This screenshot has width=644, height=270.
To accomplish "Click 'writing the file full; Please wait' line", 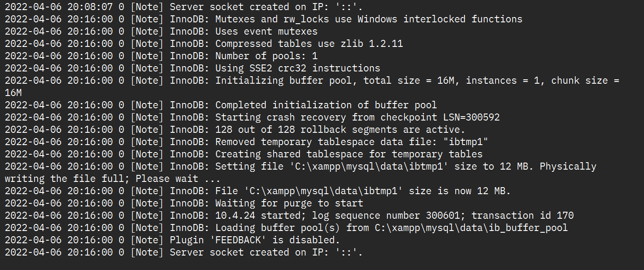I will 113,179.
